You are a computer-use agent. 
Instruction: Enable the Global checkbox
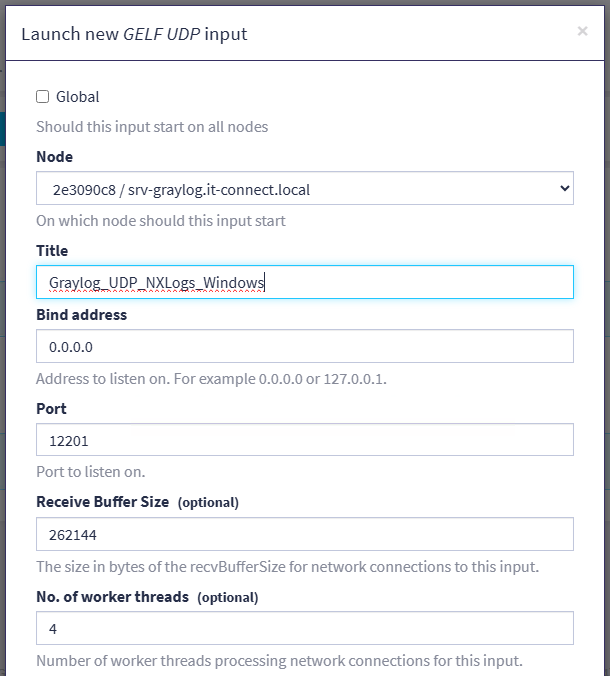(x=43, y=97)
